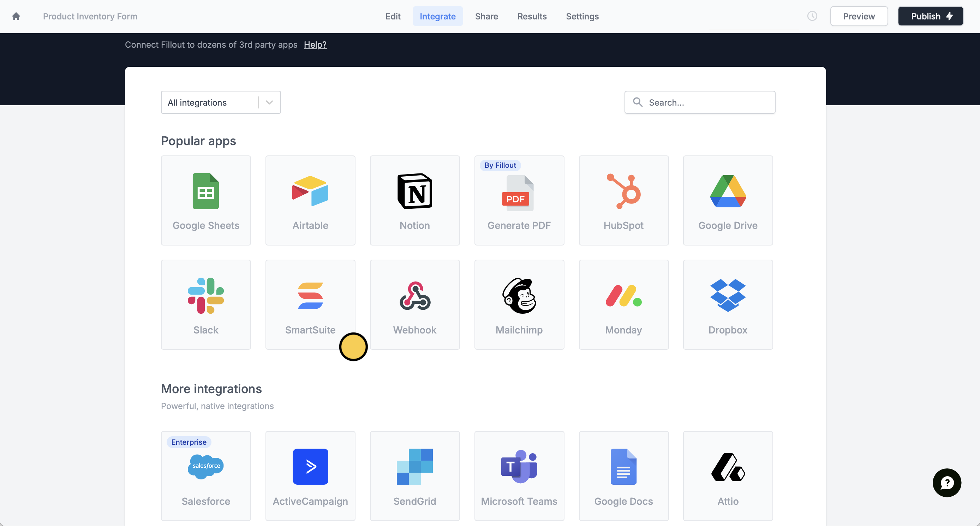
Task: Click the search magnifier icon
Action: (638, 102)
